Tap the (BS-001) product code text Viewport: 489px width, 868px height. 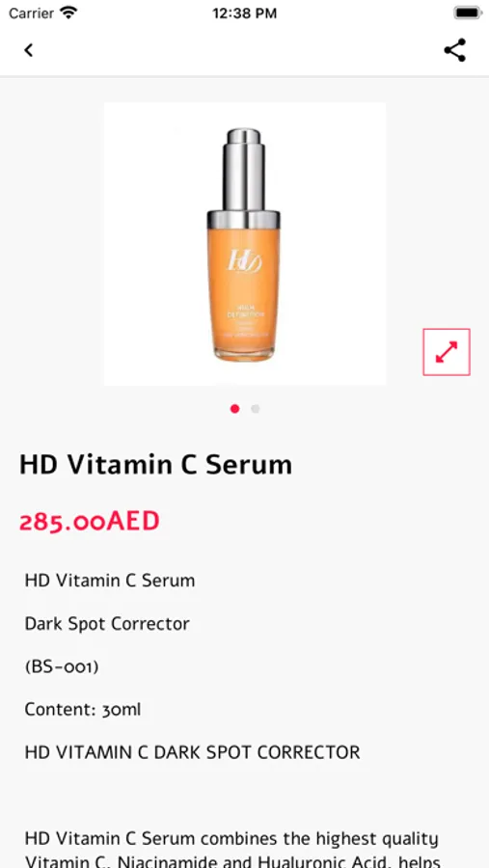(x=62, y=666)
